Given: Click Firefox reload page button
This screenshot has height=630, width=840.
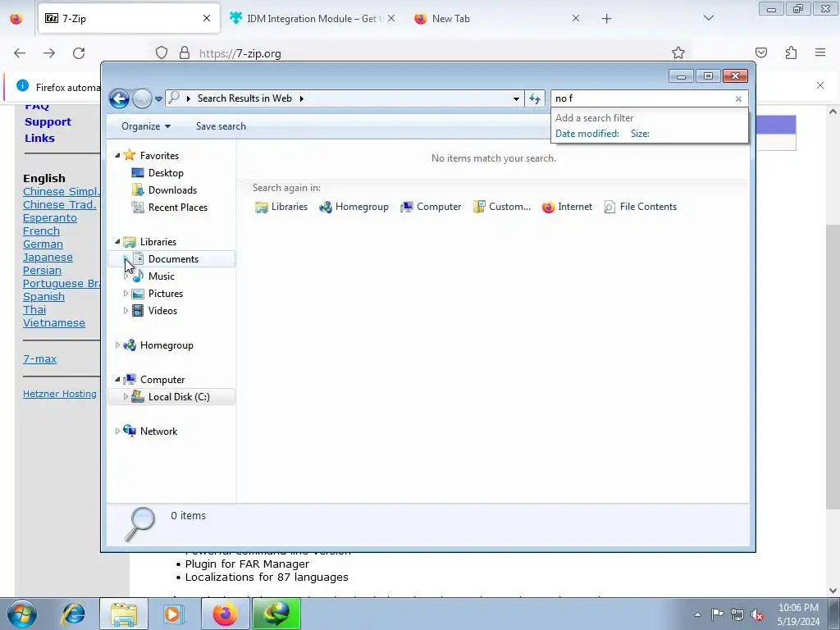Looking at the screenshot, I should tap(79, 53).
